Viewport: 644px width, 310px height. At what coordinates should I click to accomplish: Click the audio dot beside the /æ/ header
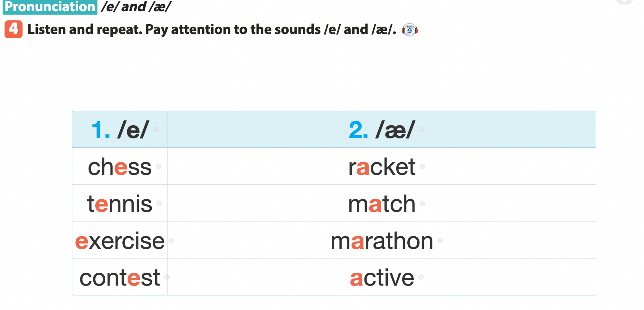click(x=422, y=129)
